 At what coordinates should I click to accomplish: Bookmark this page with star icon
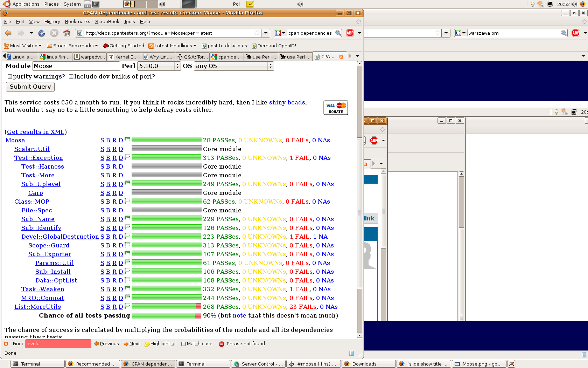tap(257, 33)
